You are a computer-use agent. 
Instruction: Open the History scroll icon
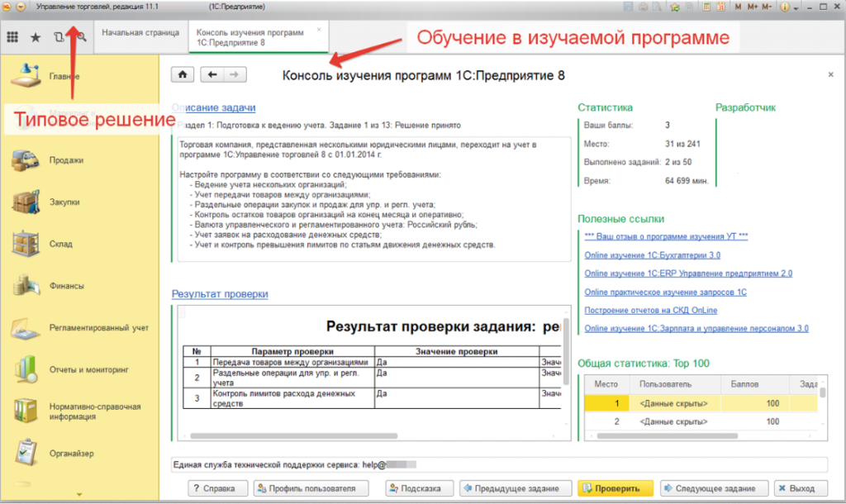[x=59, y=36]
